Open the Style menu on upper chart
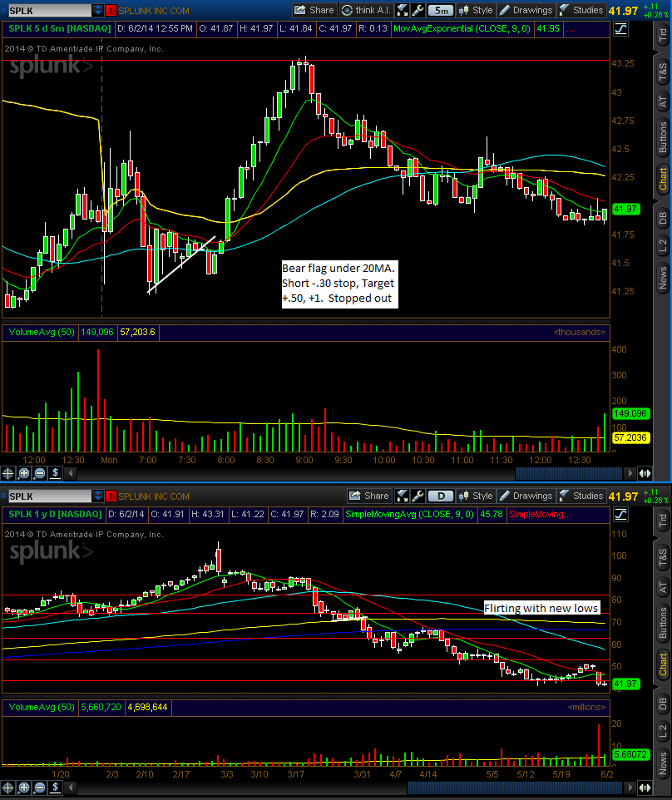The width and height of the screenshot is (672, 800). tap(476, 10)
